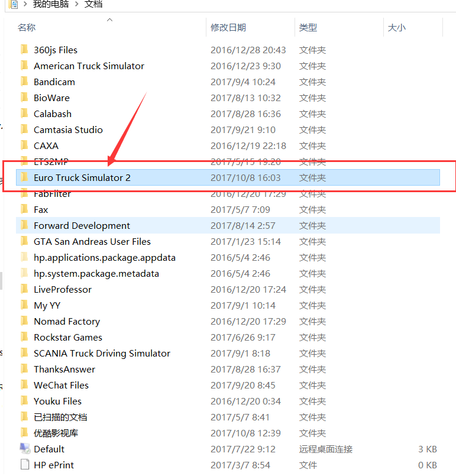Select the My YY folder name
Viewport: 456px width, 476px height.
point(47,305)
